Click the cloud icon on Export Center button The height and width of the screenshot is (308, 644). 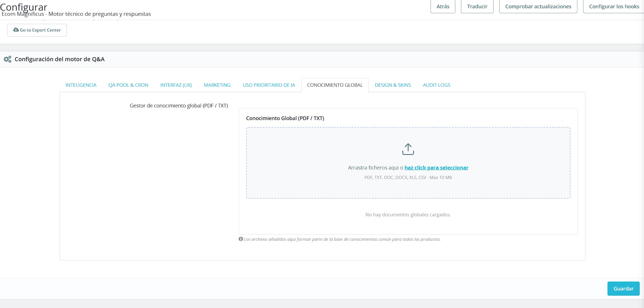click(x=16, y=30)
